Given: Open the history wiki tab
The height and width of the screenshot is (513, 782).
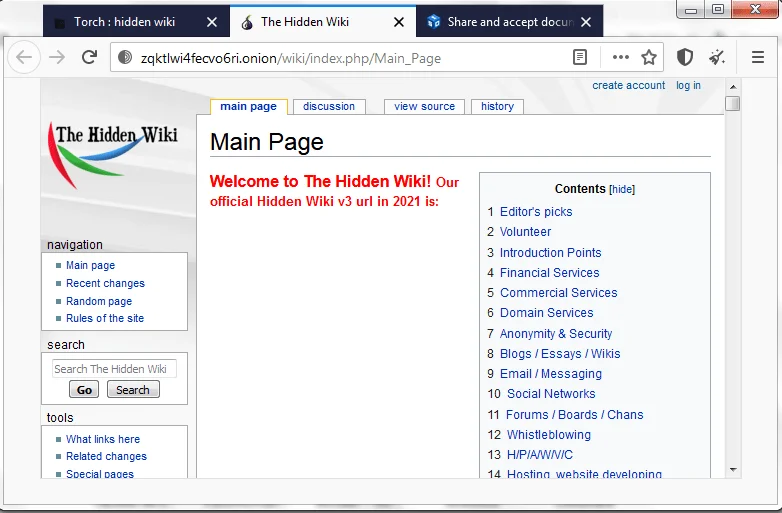Looking at the screenshot, I should pos(497,106).
